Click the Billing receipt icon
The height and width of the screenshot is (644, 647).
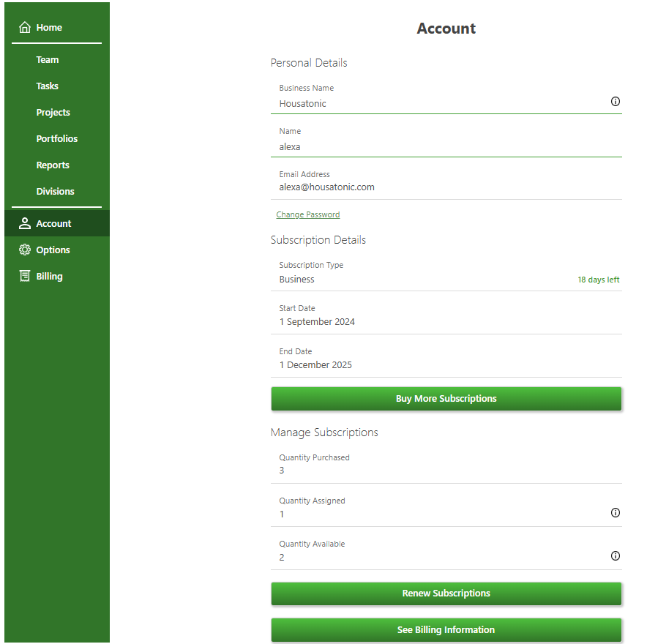pos(25,277)
